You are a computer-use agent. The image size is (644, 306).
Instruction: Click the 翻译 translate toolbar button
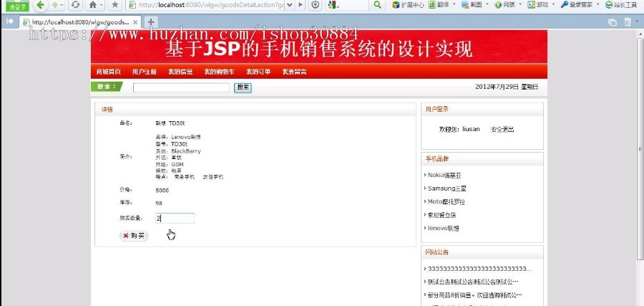[x=439, y=5]
